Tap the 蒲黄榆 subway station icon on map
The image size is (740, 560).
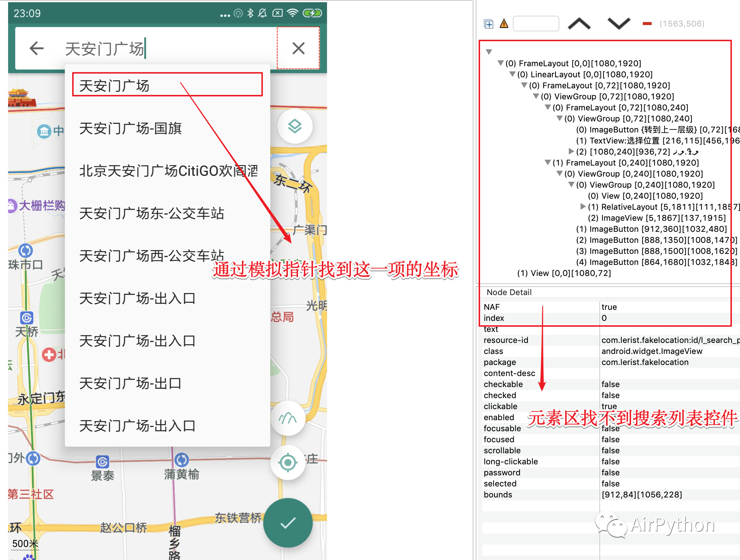[182, 460]
